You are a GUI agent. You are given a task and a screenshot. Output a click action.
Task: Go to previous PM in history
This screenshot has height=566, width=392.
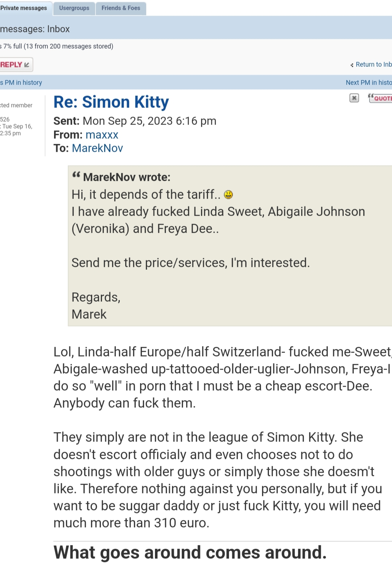coord(21,82)
